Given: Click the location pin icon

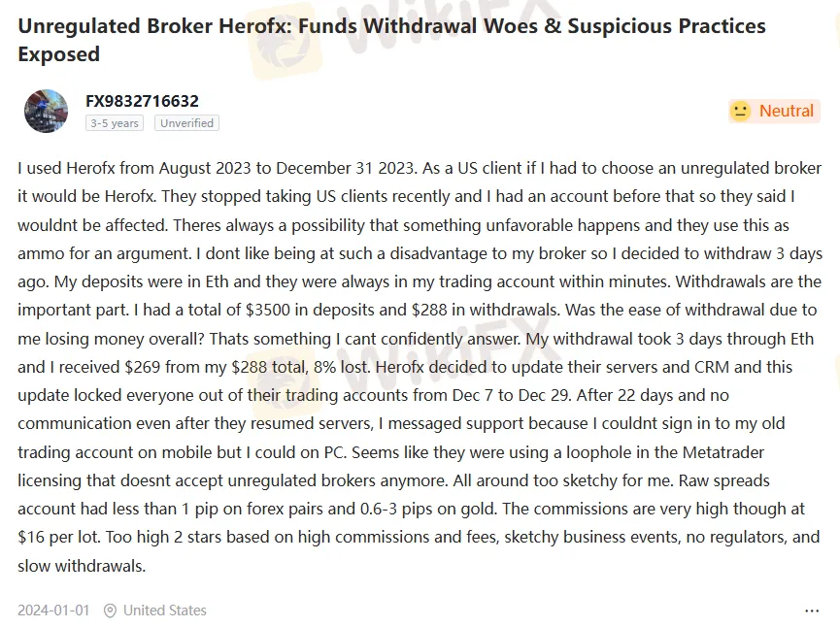Looking at the screenshot, I should [x=110, y=610].
